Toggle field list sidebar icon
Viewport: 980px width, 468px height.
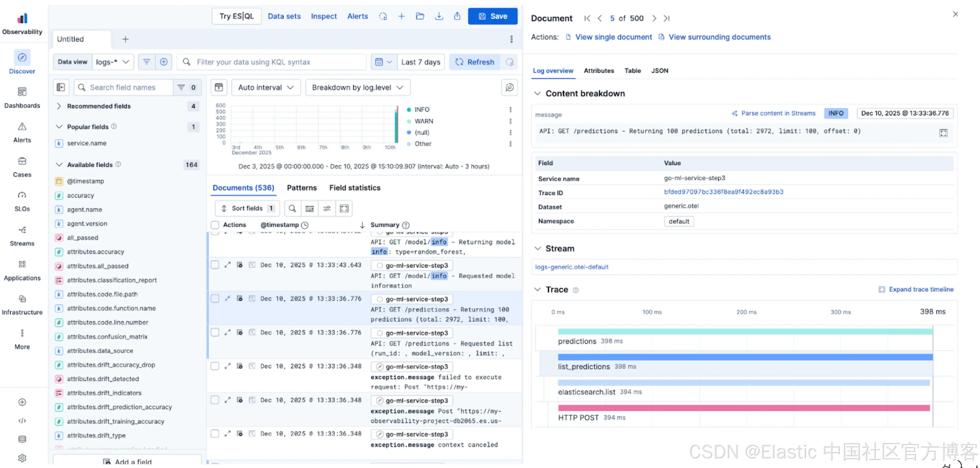(61, 87)
